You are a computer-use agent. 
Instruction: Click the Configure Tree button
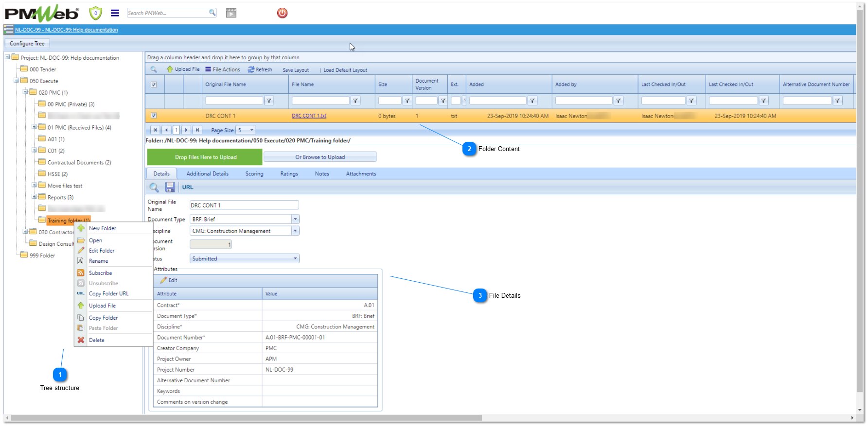coord(27,43)
